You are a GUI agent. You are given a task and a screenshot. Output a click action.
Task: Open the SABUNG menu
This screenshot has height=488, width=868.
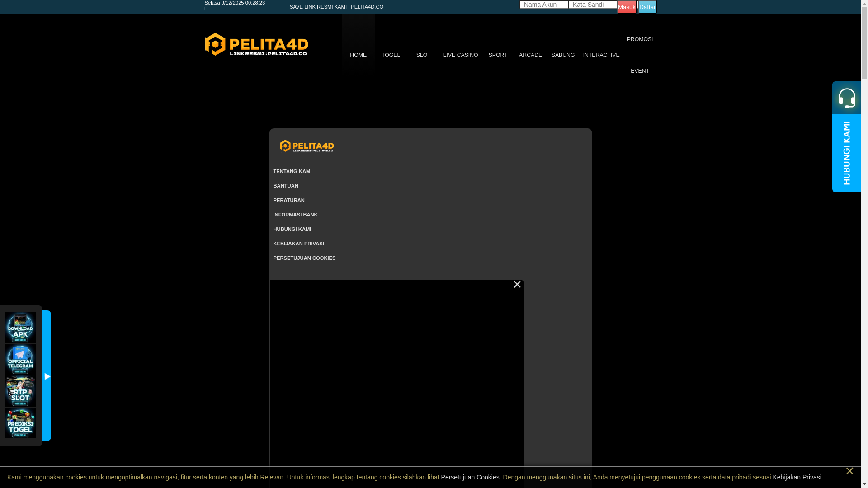point(563,55)
